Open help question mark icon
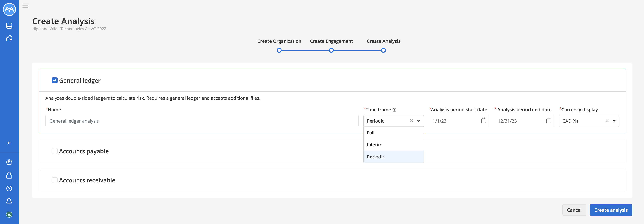This screenshot has width=644, height=224. pos(9,188)
